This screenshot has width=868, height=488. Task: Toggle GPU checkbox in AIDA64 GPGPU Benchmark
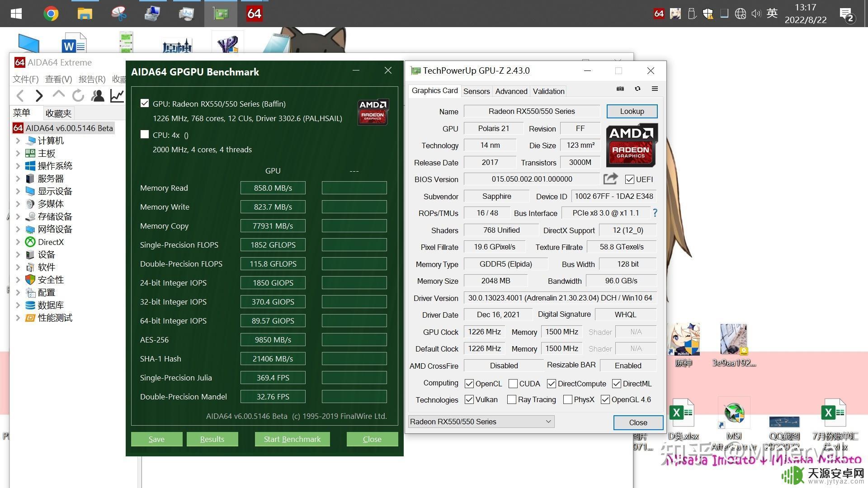[144, 103]
